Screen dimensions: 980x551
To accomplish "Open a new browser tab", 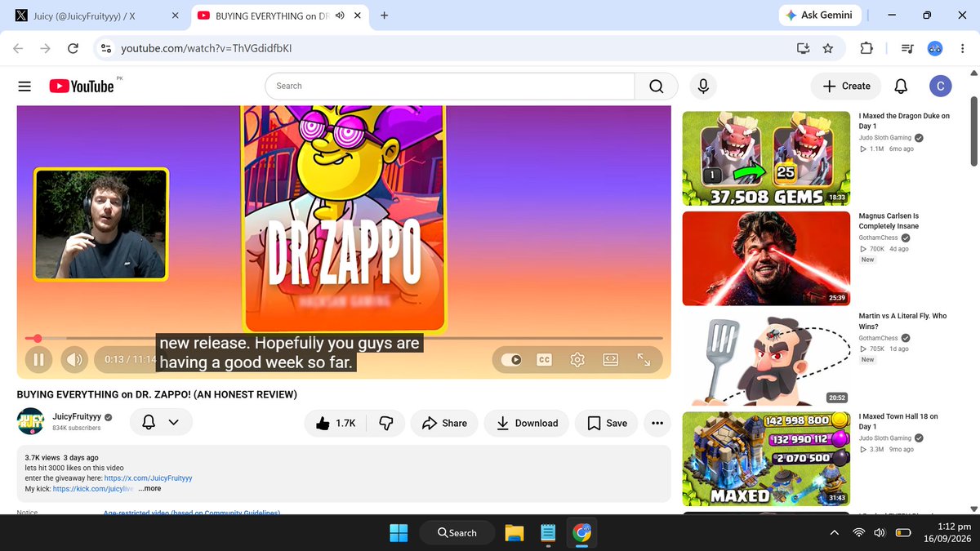I will (384, 16).
